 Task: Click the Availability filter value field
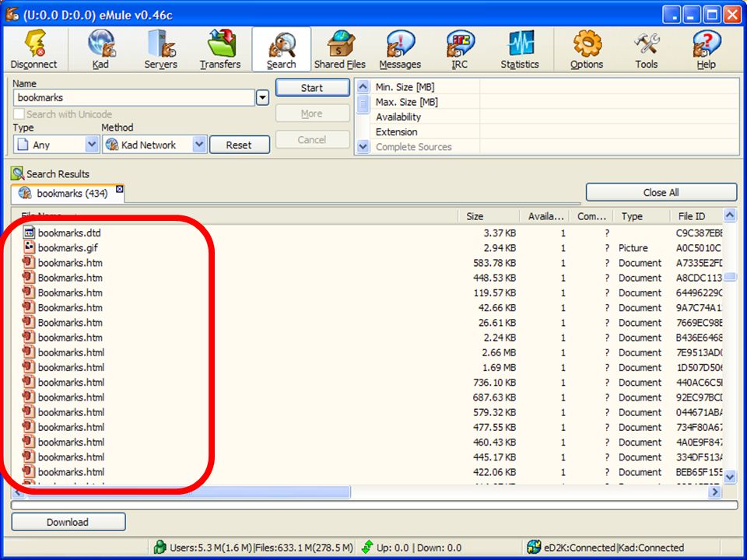point(608,117)
